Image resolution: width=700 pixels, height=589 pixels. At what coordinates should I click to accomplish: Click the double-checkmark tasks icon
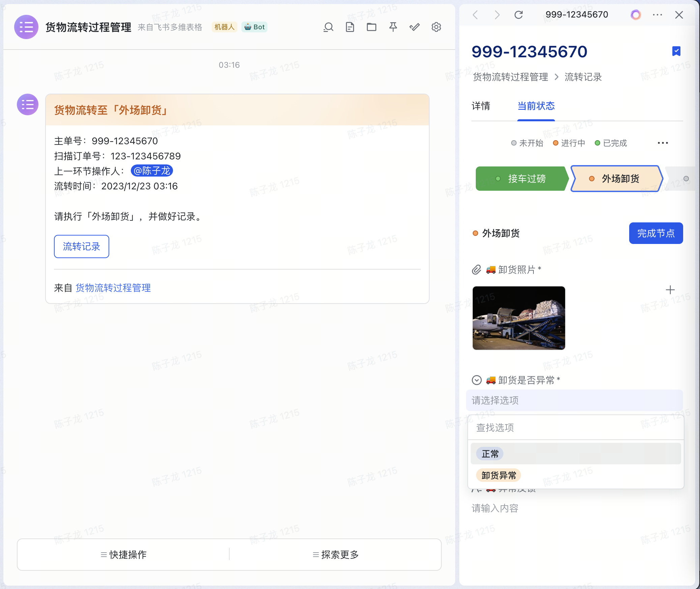coord(415,27)
